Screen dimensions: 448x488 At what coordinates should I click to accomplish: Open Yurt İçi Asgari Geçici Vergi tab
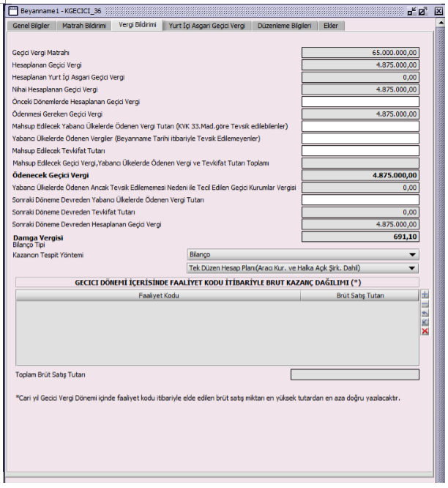tap(206, 26)
